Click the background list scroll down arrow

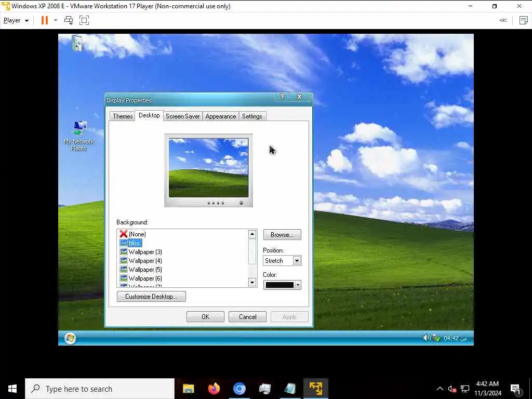[x=252, y=282]
